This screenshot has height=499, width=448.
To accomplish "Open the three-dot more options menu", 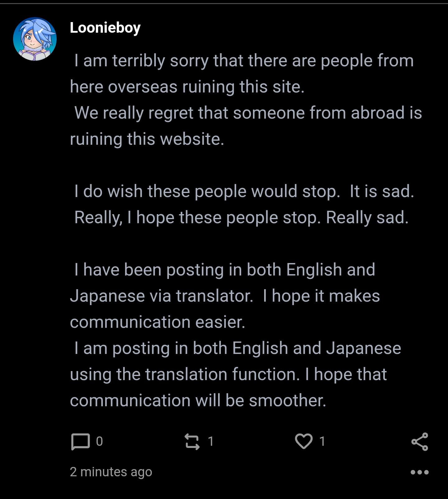I will click(419, 472).
